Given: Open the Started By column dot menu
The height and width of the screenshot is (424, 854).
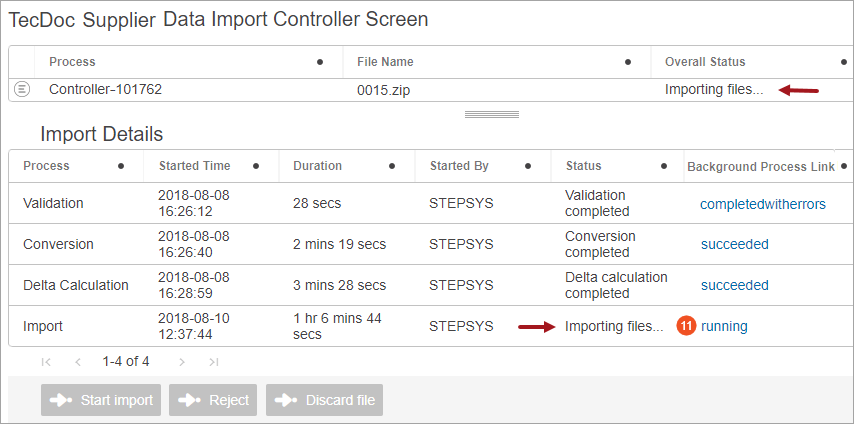Looking at the screenshot, I should (528, 166).
